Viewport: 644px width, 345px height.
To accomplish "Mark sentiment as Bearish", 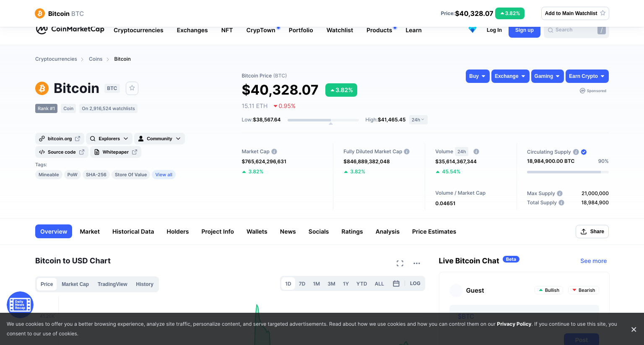I will coord(584,290).
